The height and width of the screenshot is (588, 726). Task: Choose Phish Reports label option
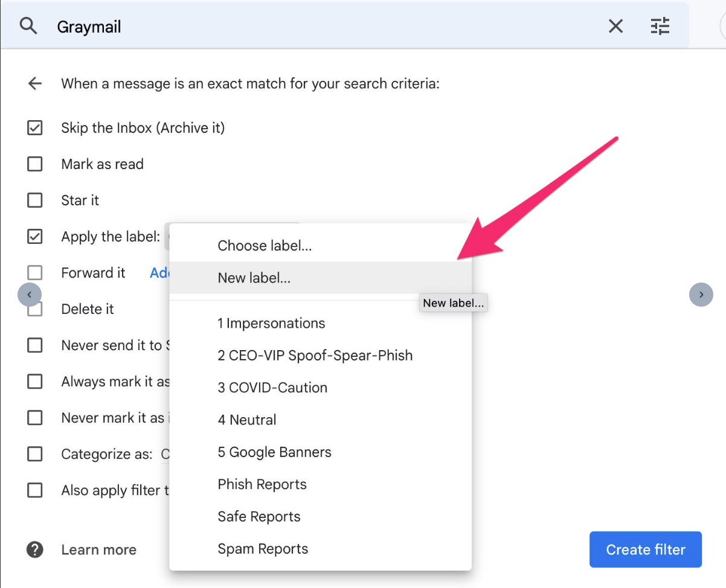tap(262, 485)
